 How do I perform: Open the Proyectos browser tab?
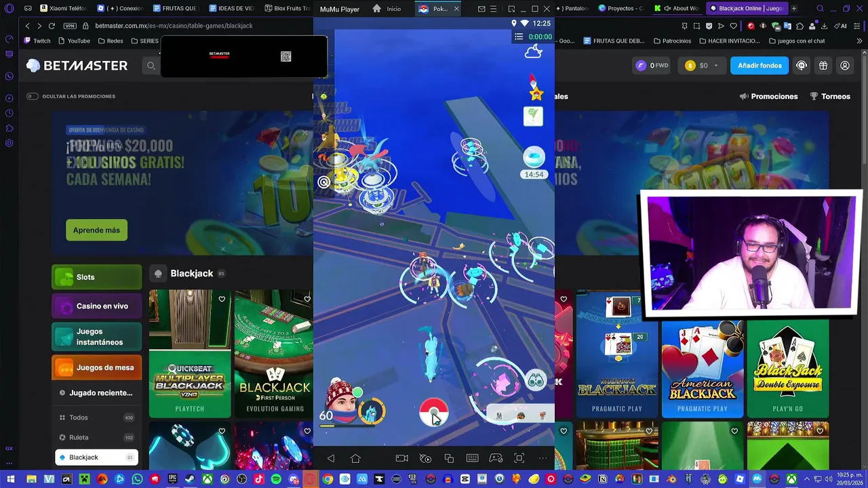click(622, 9)
